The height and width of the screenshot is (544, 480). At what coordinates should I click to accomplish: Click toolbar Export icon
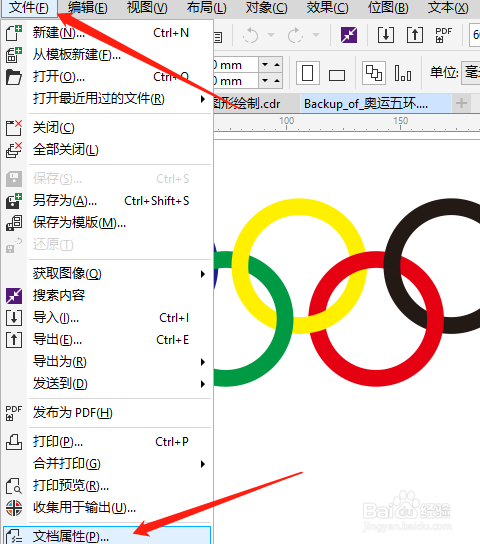pos(415,35)
